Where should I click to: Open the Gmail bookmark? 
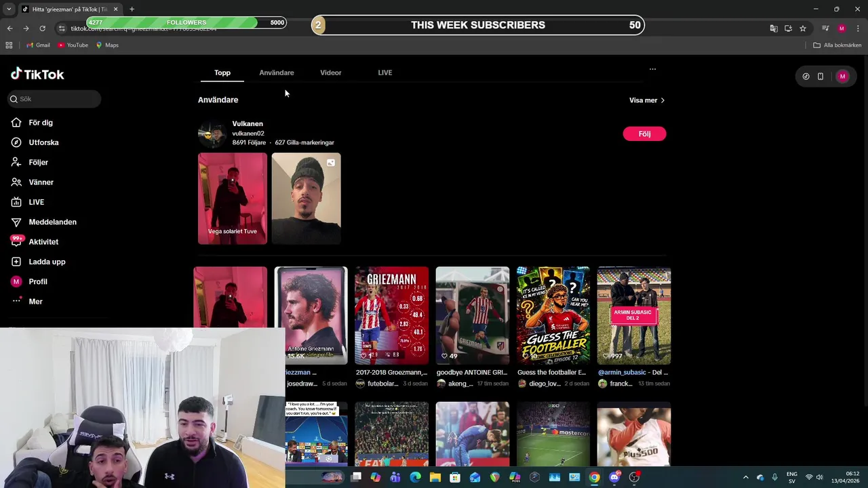pos(38,45)
